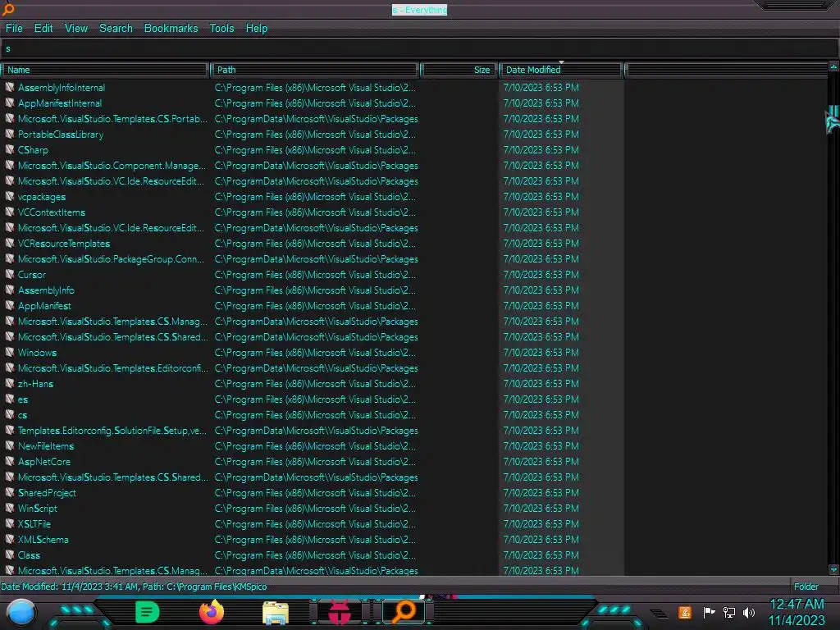Select the VCResourceTemplates folder icon
840x630 pixels.
[10, 243]
